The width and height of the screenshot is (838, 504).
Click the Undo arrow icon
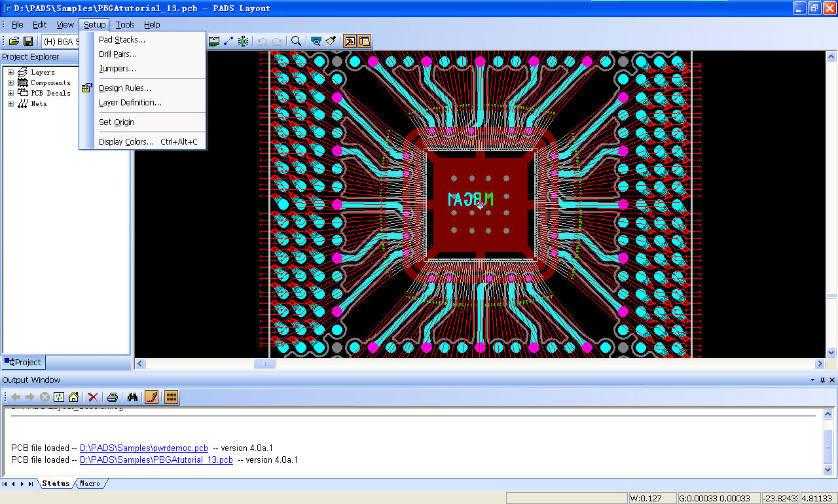263,41
